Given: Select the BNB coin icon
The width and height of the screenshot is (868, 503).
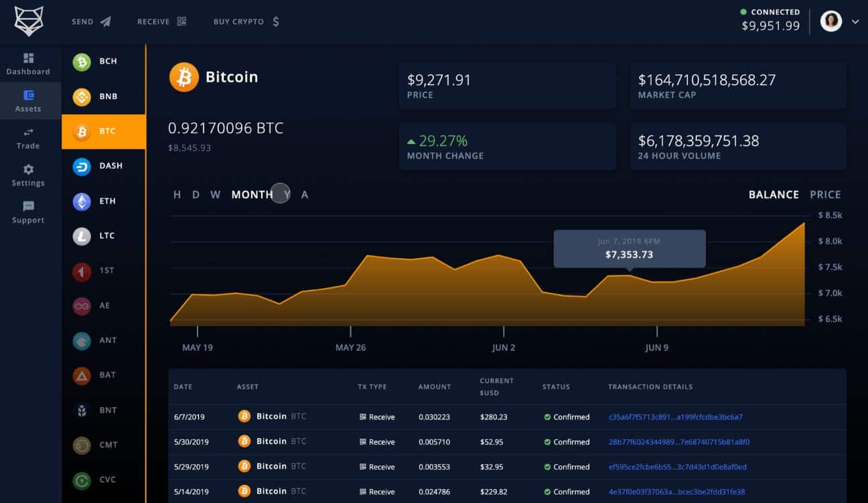Looking at the screenshot, I should (82, 96).
